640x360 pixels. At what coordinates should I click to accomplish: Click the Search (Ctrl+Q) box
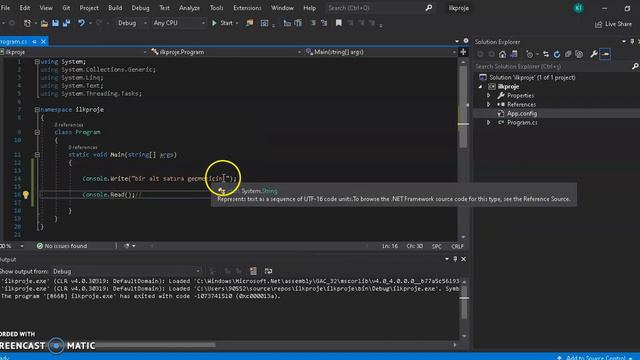(x=380, y=8)
